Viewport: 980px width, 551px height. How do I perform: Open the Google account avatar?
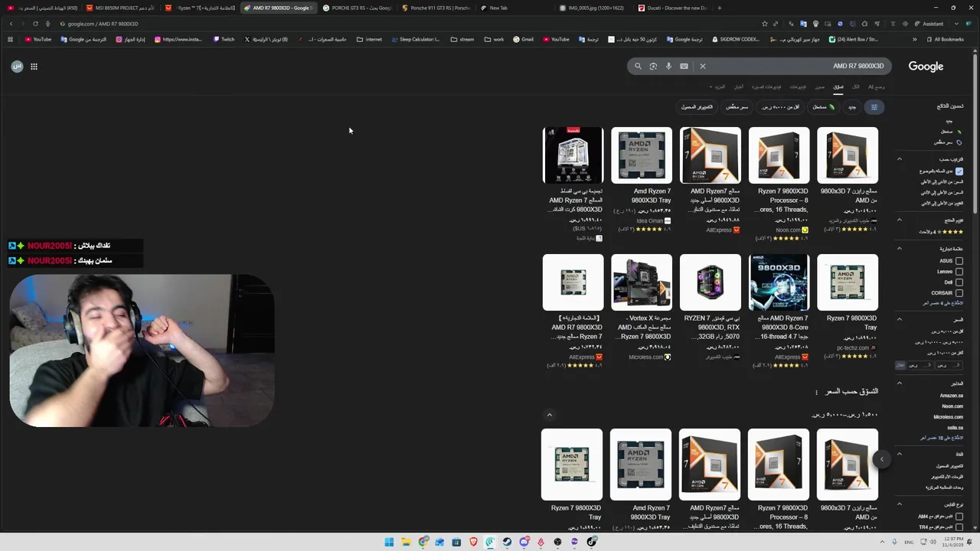pos(17,67)
